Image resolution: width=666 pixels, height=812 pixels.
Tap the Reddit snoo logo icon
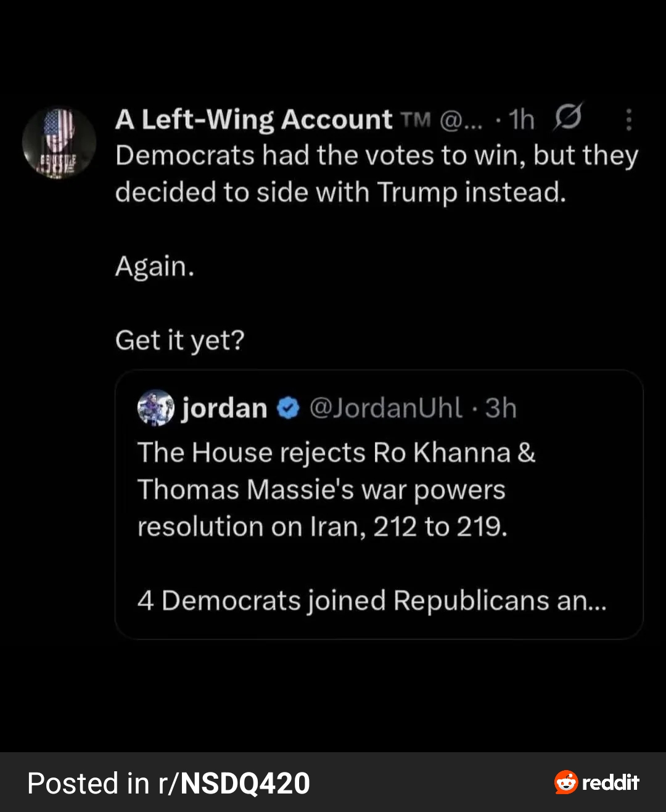[x=565, y=782]
